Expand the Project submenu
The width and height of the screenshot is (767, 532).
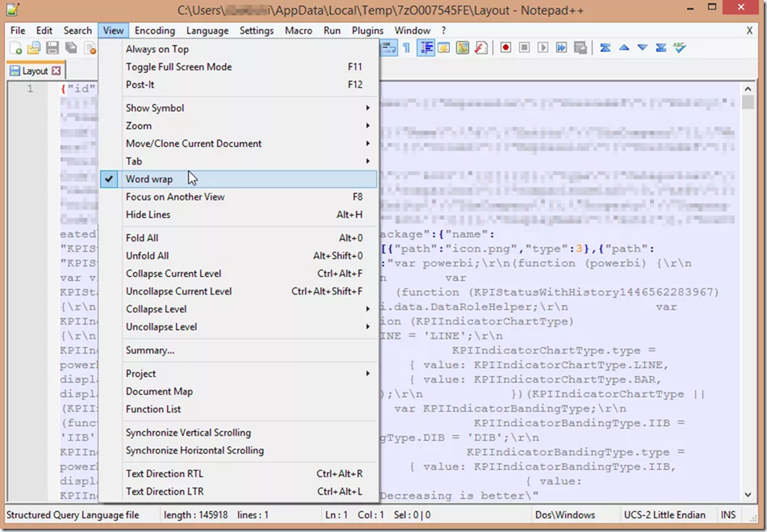(x=239, y=374)
